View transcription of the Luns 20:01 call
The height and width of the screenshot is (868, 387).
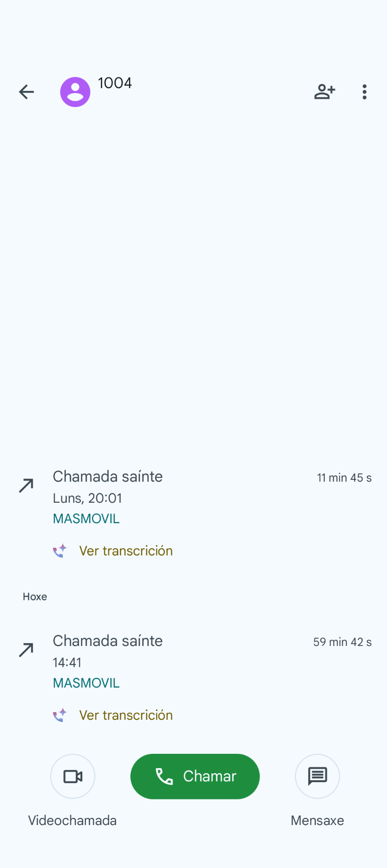coord(126,551)
